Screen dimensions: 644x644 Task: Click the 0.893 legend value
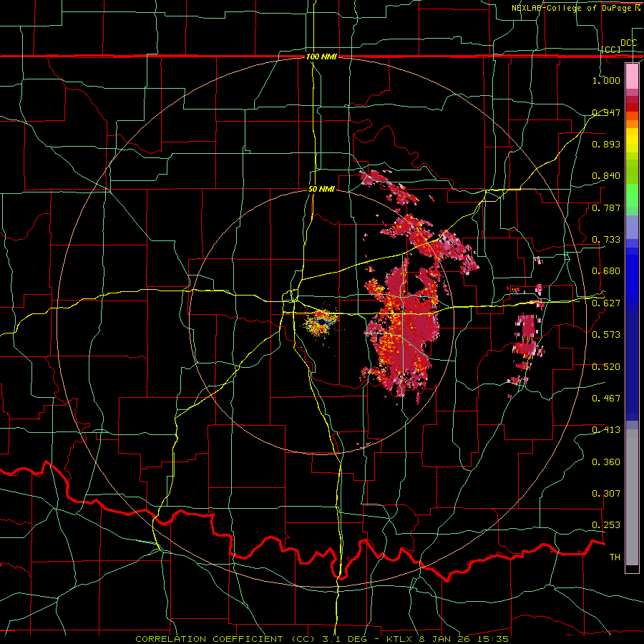click(x=606, y=144)
